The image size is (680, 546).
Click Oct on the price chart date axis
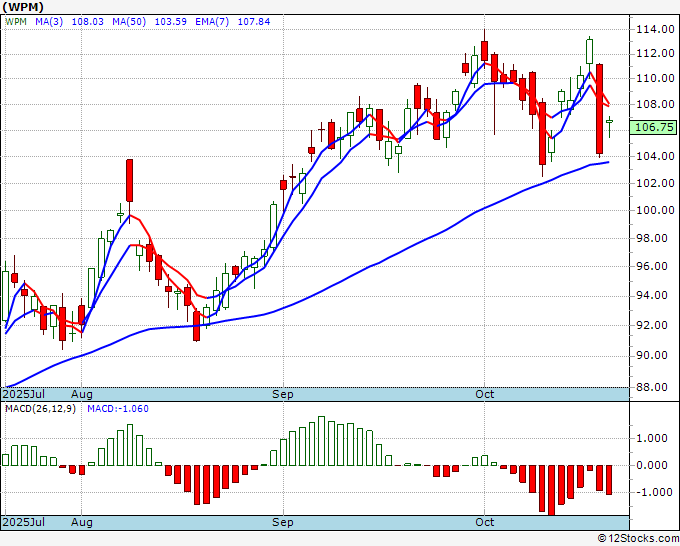coord(484,394)
